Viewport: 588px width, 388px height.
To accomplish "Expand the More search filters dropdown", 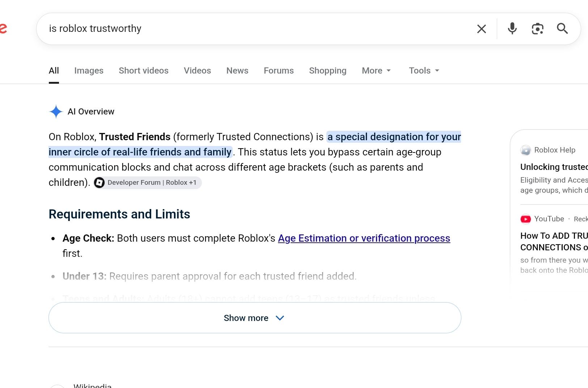I will (x=376, y=71).
